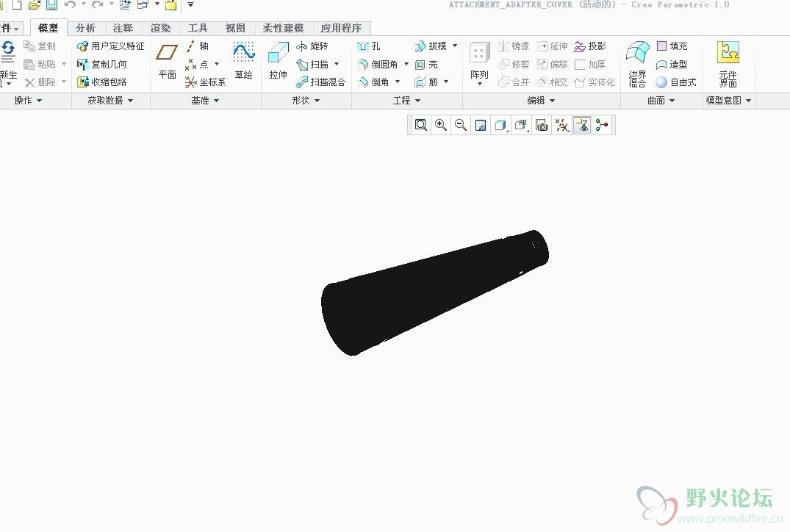This screenshot has width=790, height=532.
Task: Select the 造型 style tool
Action: pos(672,65)
